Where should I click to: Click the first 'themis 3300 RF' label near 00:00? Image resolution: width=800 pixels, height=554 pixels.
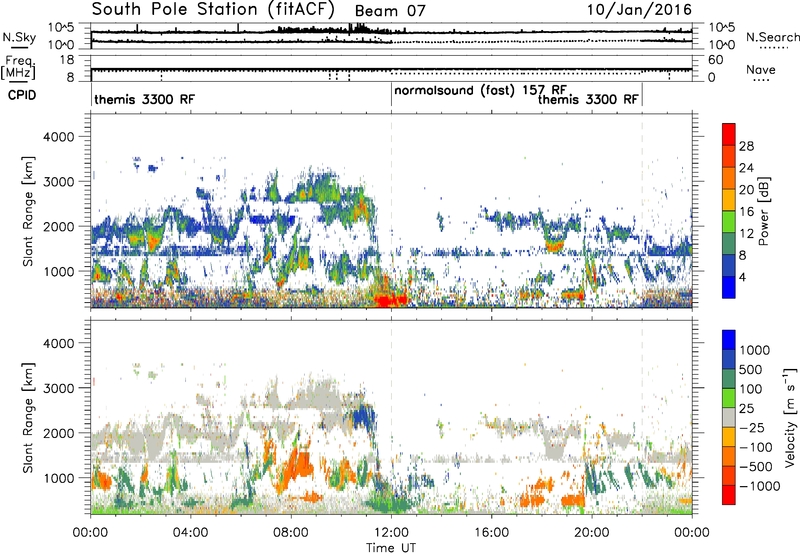click(x=144, y=99)
